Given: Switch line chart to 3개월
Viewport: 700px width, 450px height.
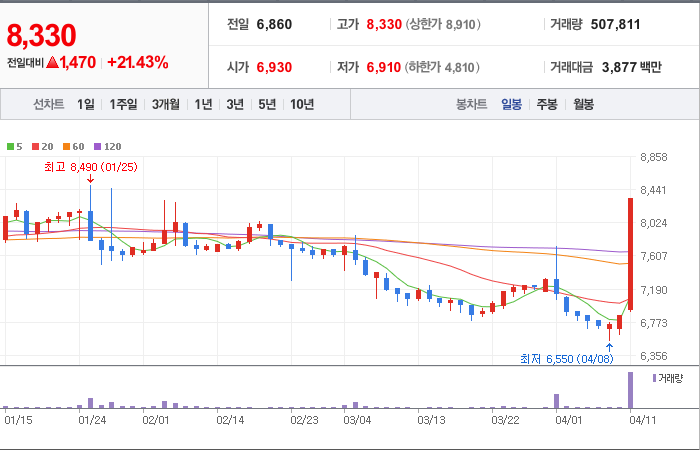Looking at the screenshot, I should tap(166, 104).
